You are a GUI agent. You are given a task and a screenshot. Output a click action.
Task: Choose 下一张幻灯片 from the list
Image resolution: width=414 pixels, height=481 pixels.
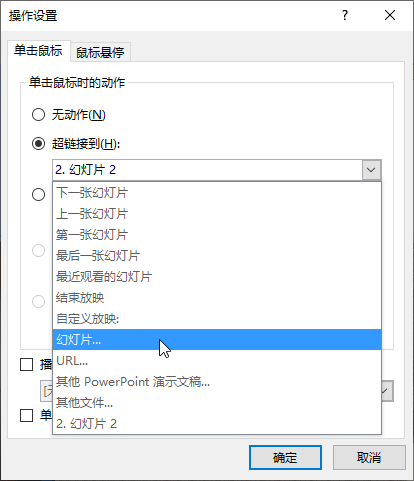(217, 193)
